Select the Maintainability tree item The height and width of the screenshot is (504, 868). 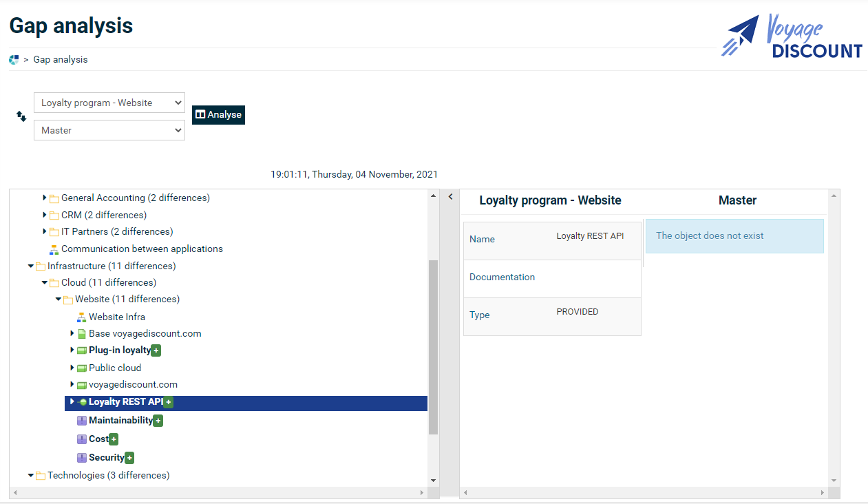[120, 421]
